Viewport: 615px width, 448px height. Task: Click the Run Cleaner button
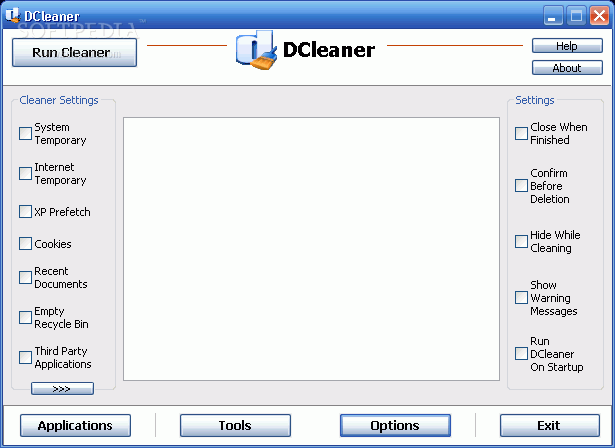(75, 53)
